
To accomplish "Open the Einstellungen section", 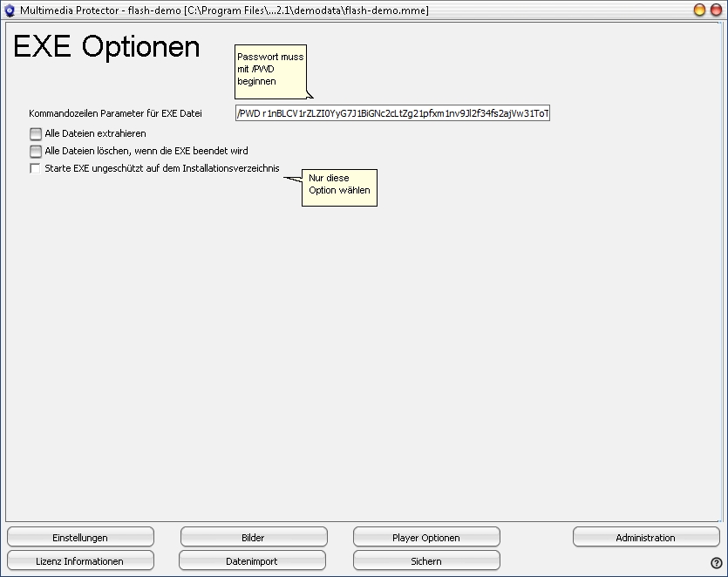I will (80, 537).
